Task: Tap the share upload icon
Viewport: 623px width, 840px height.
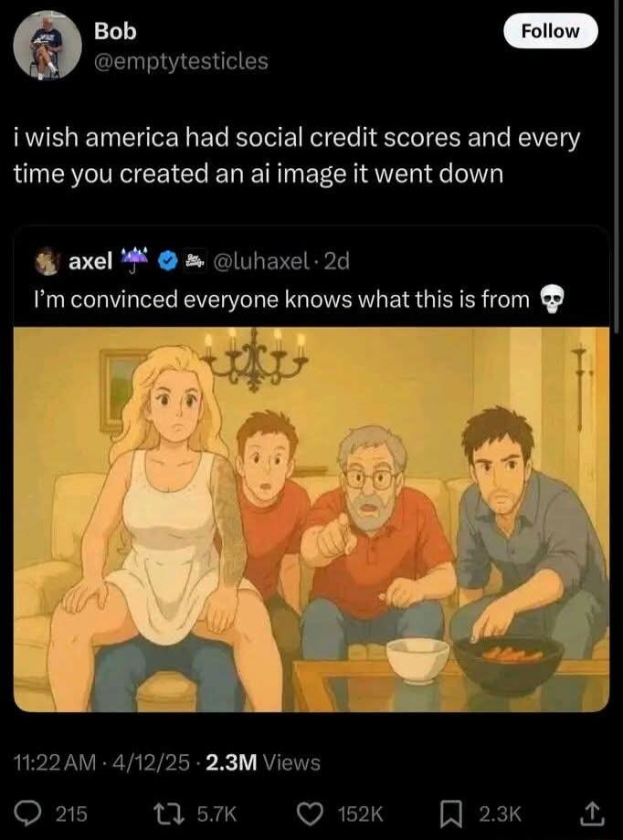Action: click(x=593, y=814)
